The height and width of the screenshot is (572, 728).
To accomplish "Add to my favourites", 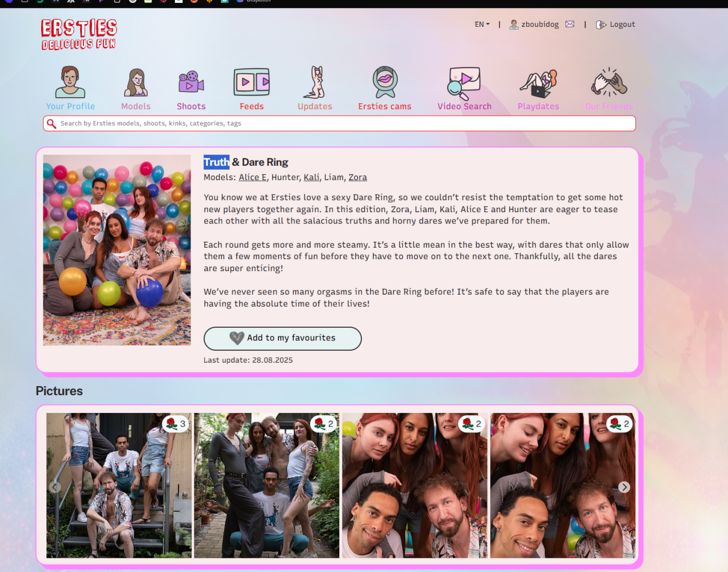I will tap(283, 339).
